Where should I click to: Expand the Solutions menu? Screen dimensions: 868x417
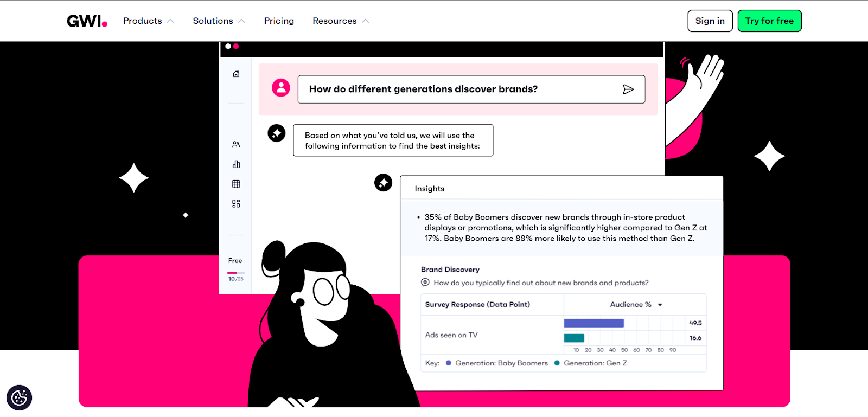point(219,21)
